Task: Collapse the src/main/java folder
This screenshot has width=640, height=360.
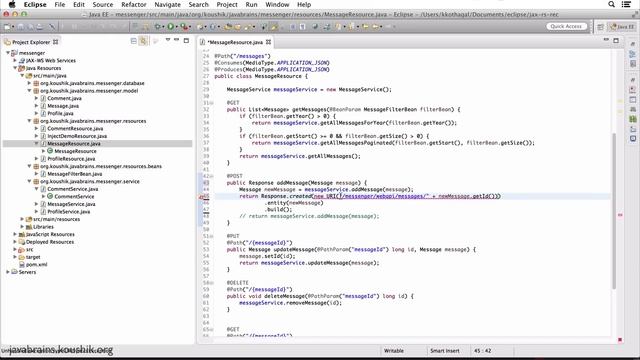Action: (22, 76)
